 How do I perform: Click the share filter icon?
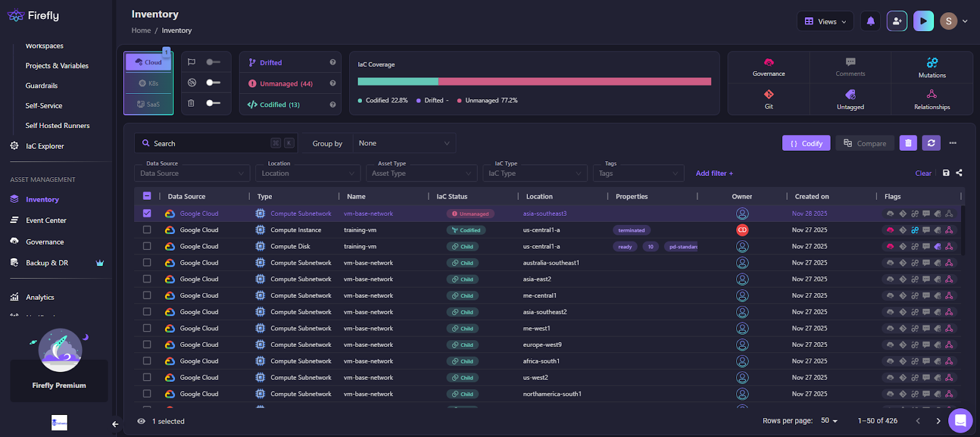pos(959,173)
